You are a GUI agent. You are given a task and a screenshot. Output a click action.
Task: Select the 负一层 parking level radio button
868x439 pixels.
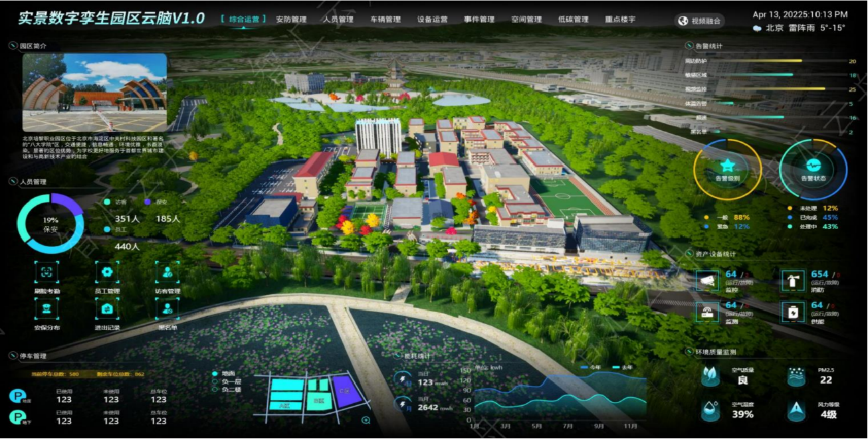215,382
